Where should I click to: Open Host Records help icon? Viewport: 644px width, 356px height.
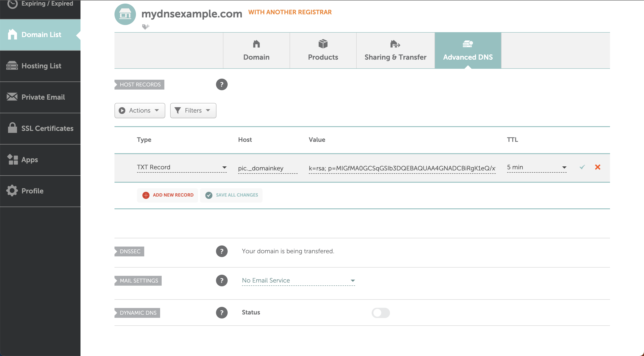pyautogui.click(x=222, y=84)
